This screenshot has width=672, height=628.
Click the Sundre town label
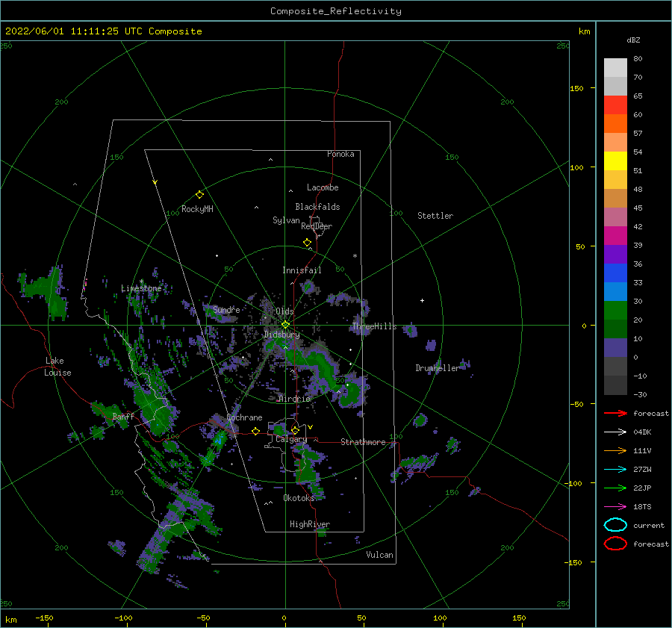[x=226, y=309]
